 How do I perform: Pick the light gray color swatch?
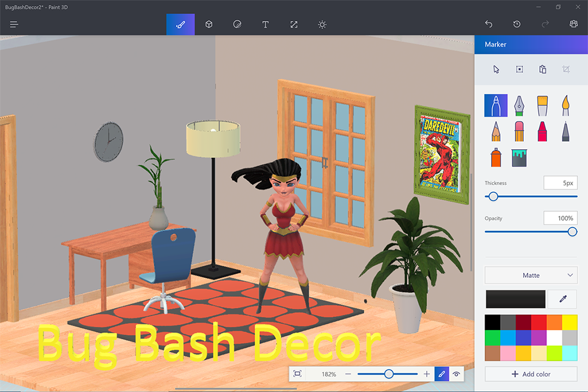pyautogui.click(x=569, y=338)
